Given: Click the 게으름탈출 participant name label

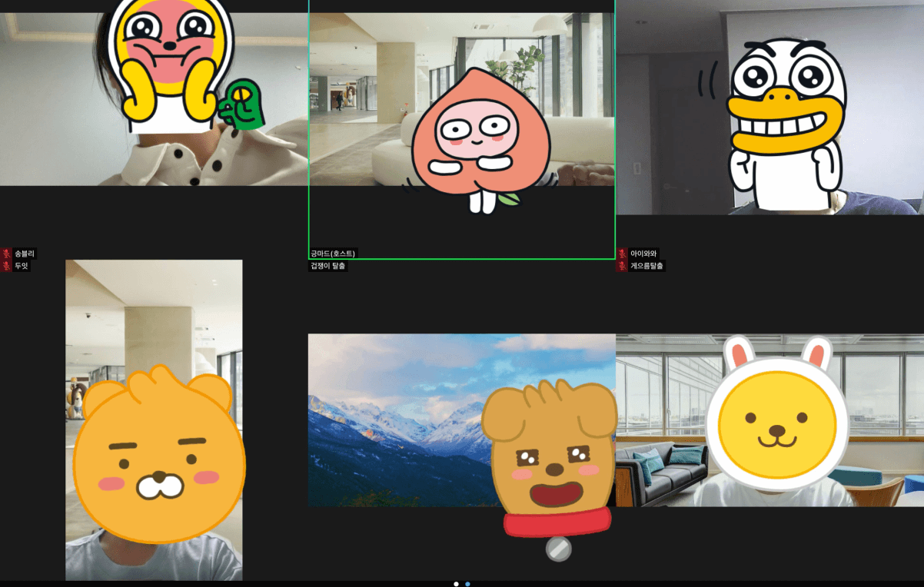Looking at the screenshot, I should [x=646, y=266].
